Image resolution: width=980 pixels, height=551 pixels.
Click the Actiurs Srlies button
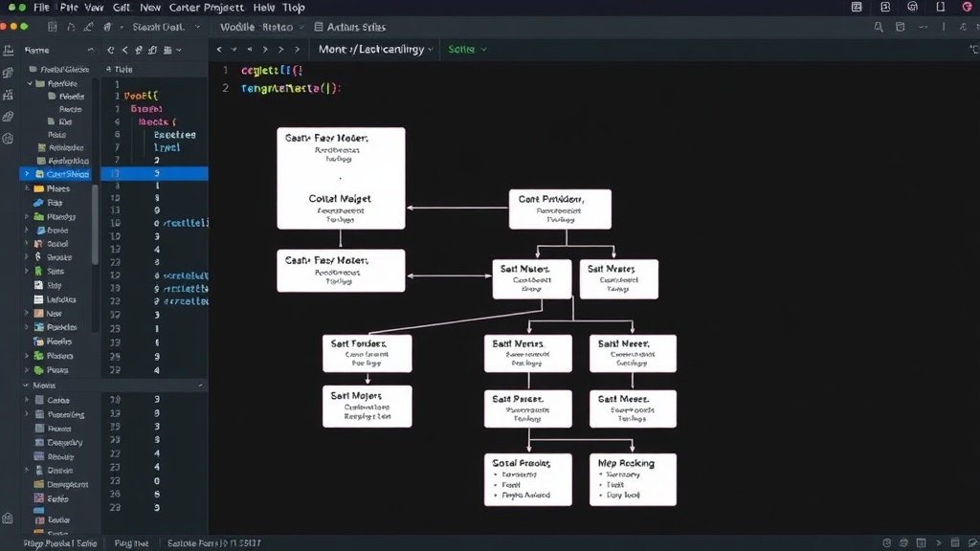point(350,27)
